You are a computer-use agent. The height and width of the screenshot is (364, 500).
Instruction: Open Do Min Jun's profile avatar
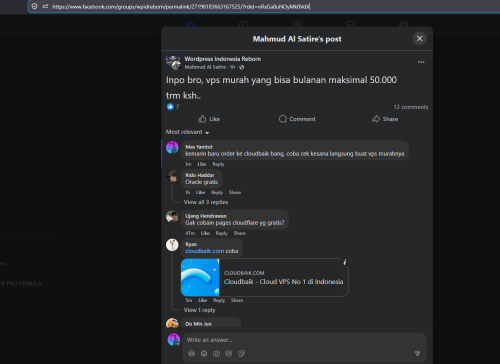pyautogui.click(x=172, y=323)
